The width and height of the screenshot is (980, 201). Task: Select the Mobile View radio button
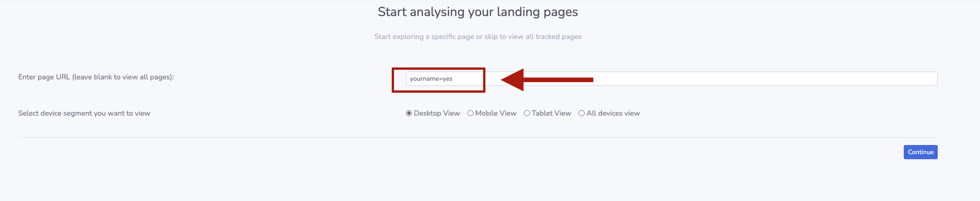[x=470, y=113]
